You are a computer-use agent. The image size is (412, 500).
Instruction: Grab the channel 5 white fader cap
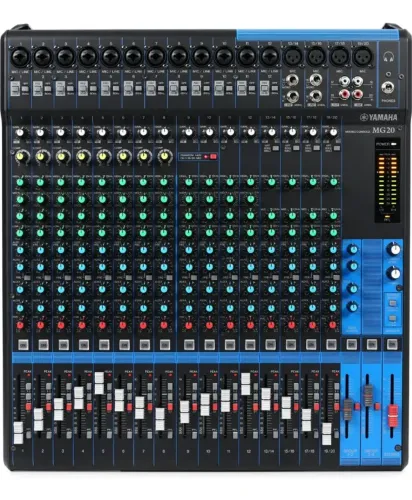(x=99, y=383)
